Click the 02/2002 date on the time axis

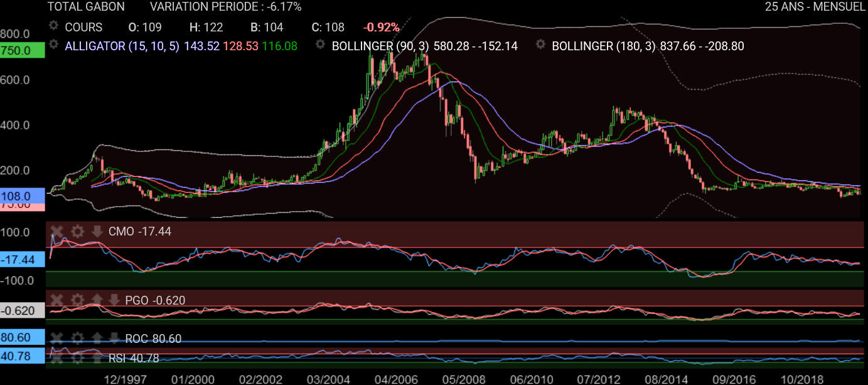pyautogui.click(x=260, y=379)
